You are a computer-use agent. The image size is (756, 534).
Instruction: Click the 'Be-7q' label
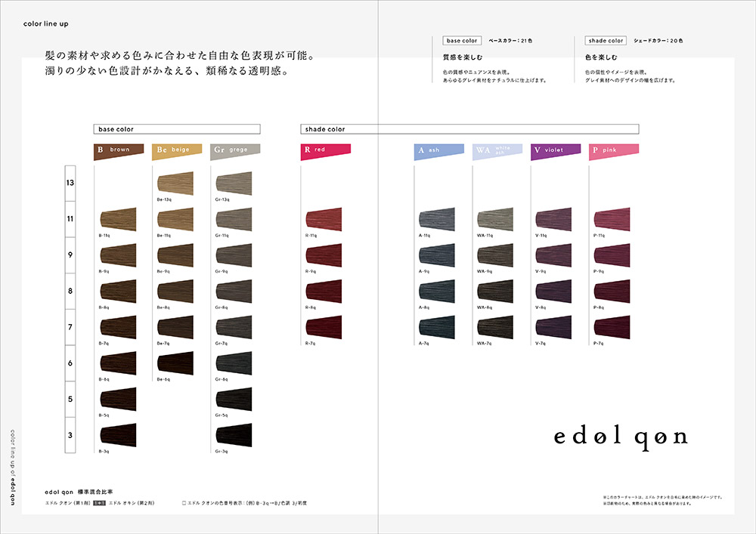(x=163, y=344)
